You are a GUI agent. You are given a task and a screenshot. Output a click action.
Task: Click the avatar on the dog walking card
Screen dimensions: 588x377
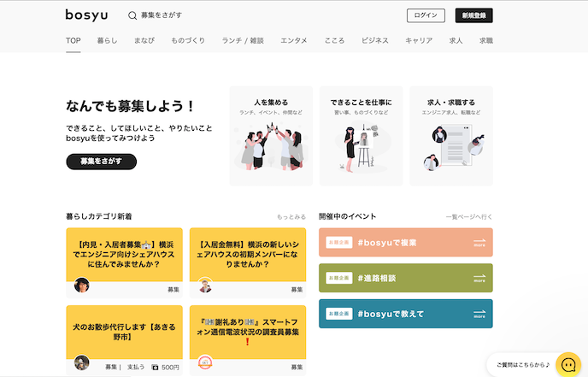coord(82,362)
